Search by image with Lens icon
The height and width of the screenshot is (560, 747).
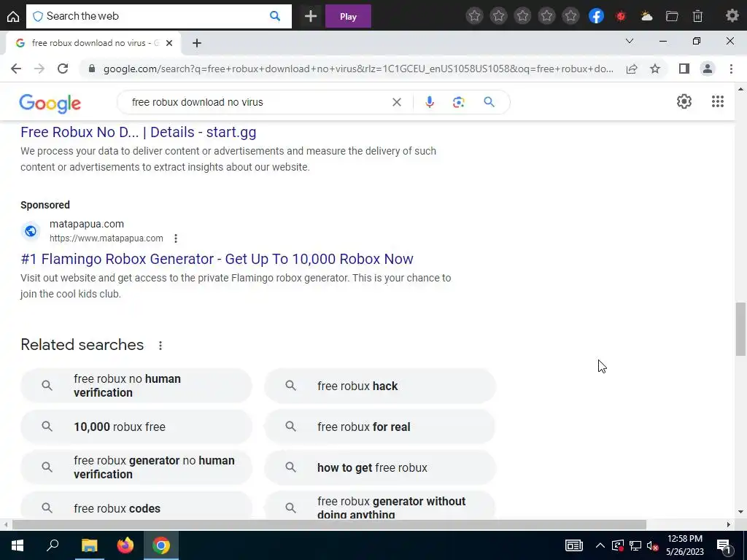pyautogui.click(x=458, y=102)
